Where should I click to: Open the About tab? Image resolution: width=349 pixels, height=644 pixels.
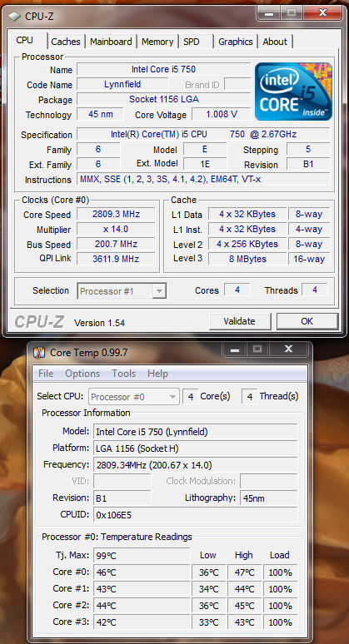coord(275,42)
